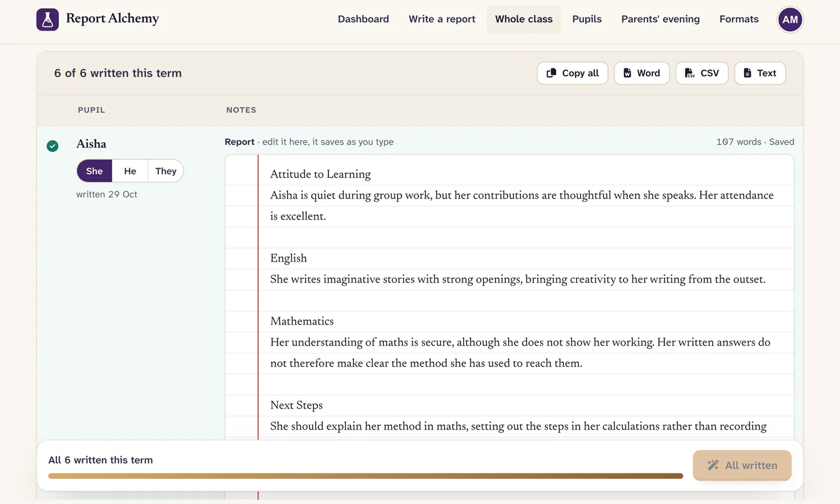
Task: Click the 'Next Steps' heading in report
Action: pyautogui.click(x=296, y=406)
